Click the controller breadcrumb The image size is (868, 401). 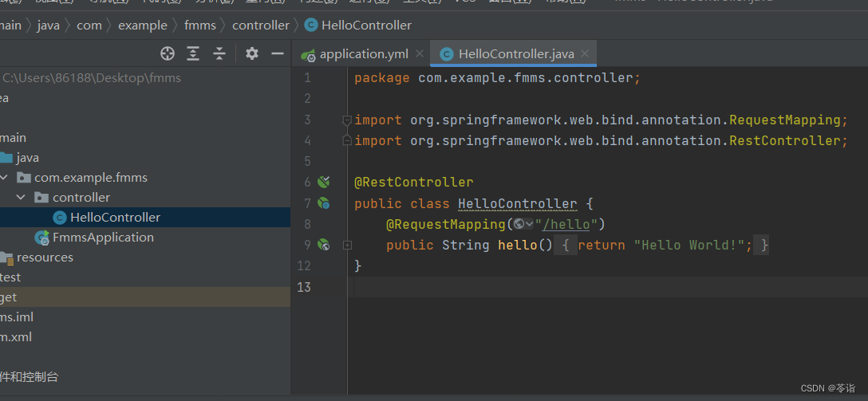coord(261,26)
